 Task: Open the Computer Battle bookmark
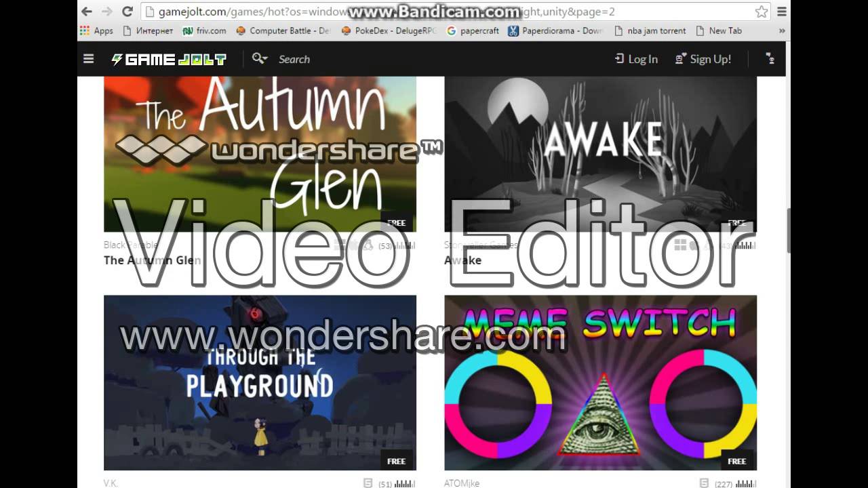click(x=283, y=30)
